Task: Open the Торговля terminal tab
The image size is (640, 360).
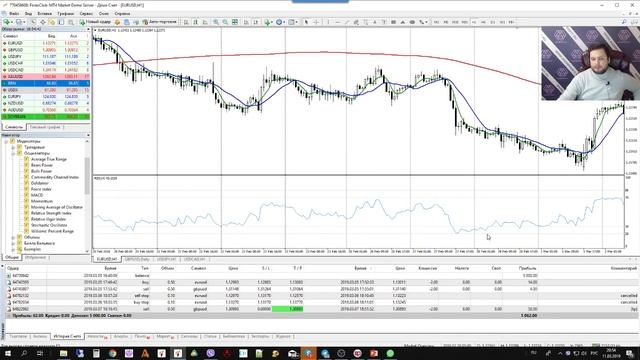Action: click(18, 336)
